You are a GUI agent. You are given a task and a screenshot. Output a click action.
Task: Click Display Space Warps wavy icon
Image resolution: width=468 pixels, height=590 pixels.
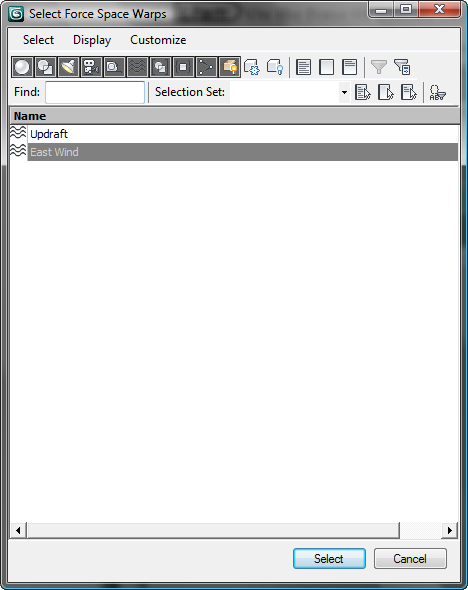137,67
